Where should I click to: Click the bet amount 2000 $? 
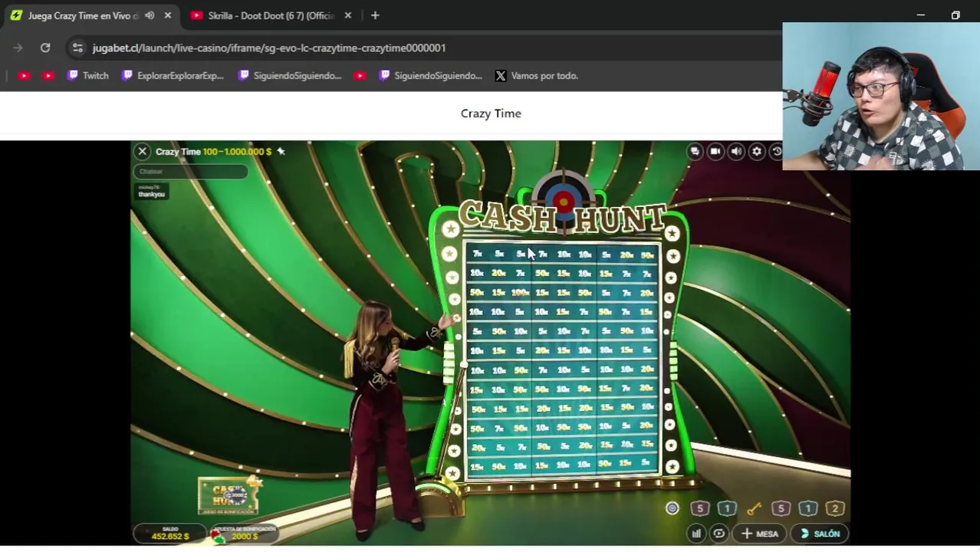(x=245, y=534)
